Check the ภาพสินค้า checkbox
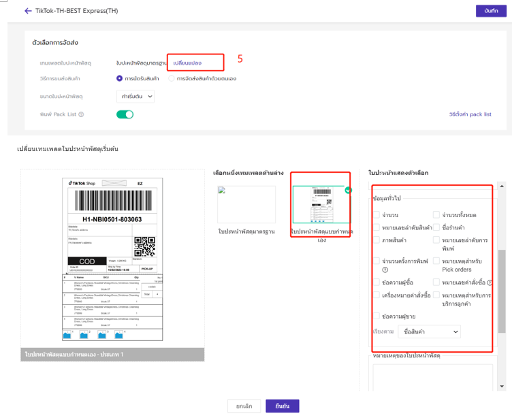This screenshot has width=512, height=420. pos(377,240)
